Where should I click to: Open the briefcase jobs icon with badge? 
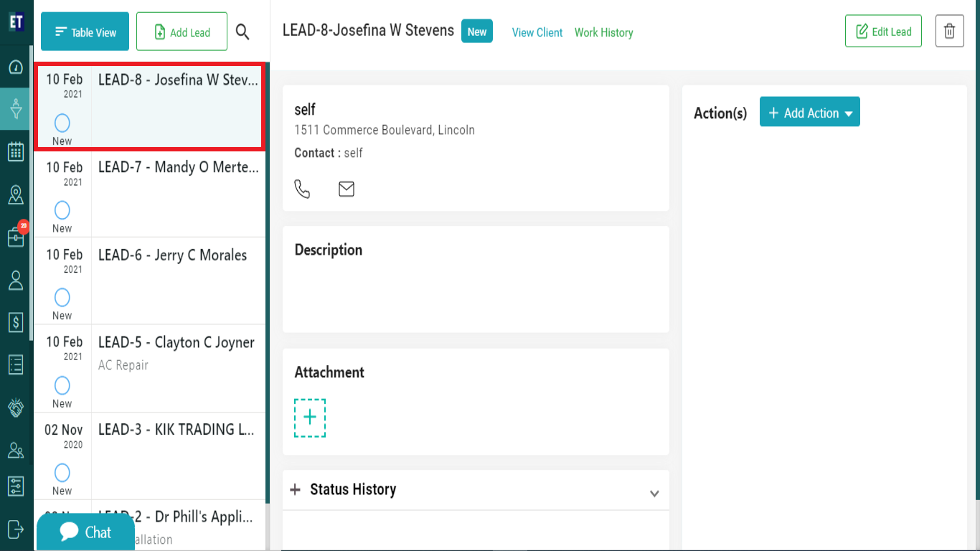(x=16, y=237)
